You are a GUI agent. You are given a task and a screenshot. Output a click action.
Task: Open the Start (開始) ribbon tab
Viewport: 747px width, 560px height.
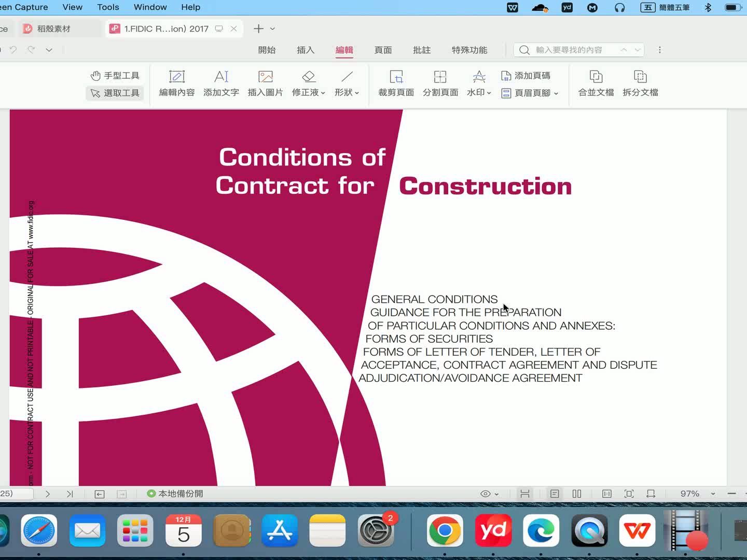tap(267, 50)
